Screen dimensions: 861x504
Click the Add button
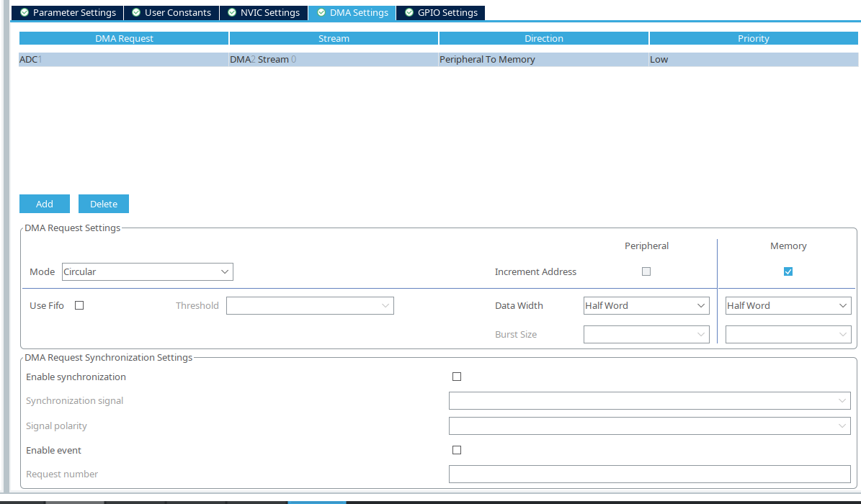click(x=44, y=204)
